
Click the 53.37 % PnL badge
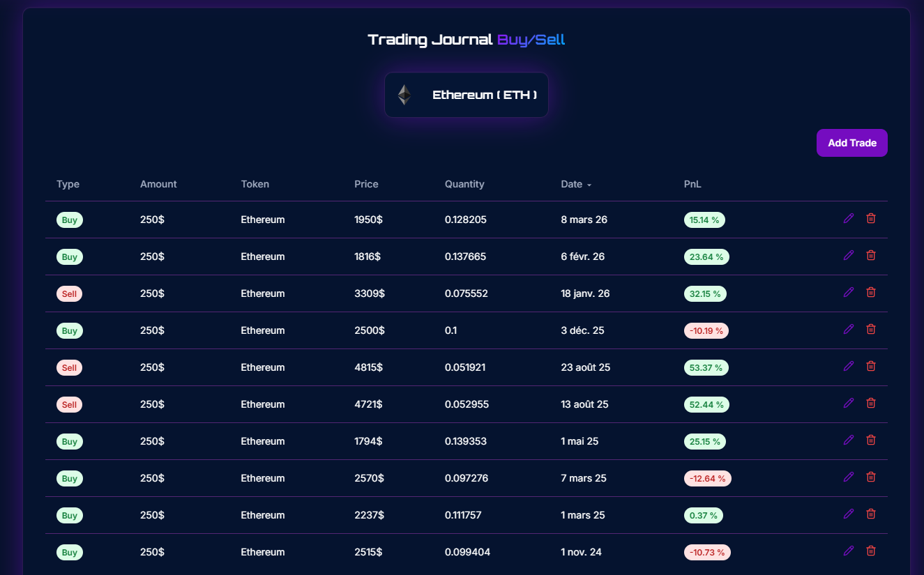(x=706, y=367)
